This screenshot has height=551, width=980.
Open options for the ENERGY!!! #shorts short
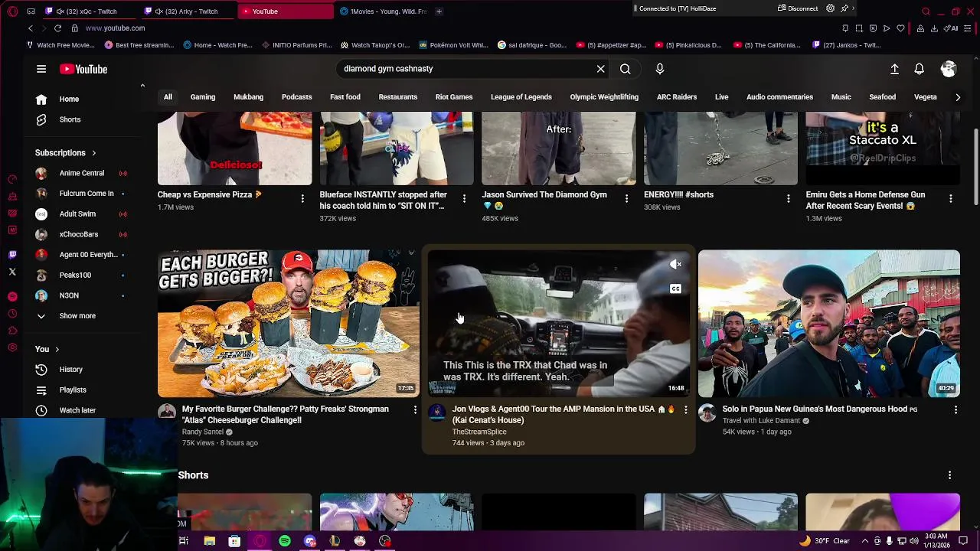pyautogui.click(x=789, y=199)
